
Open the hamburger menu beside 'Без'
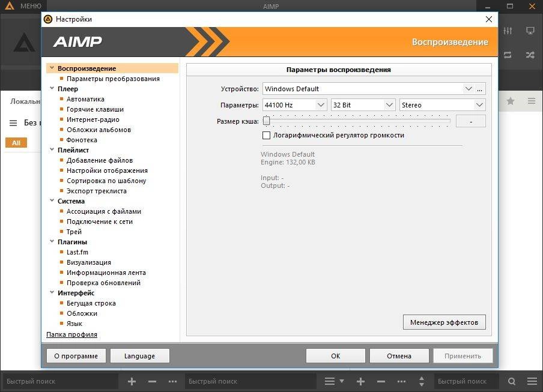[13, 123]
